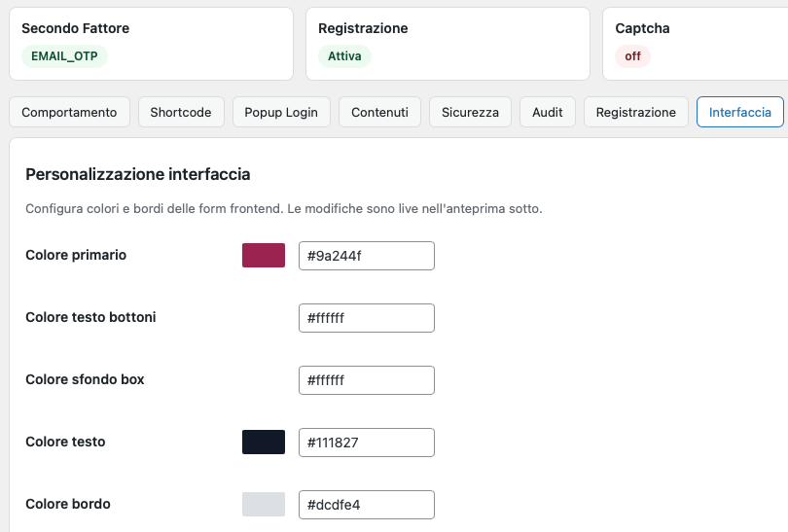This screenshot has height=532, width=788.
Task: Click the Colore testo hex input
Action: tap(366, 443)
